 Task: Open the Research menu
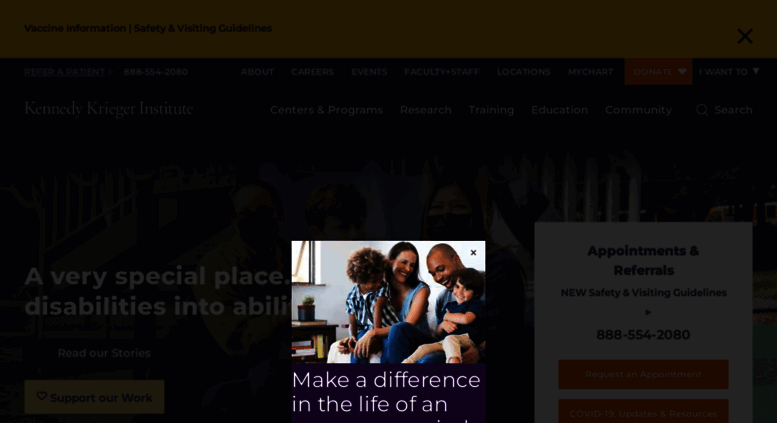click(426, 110)
